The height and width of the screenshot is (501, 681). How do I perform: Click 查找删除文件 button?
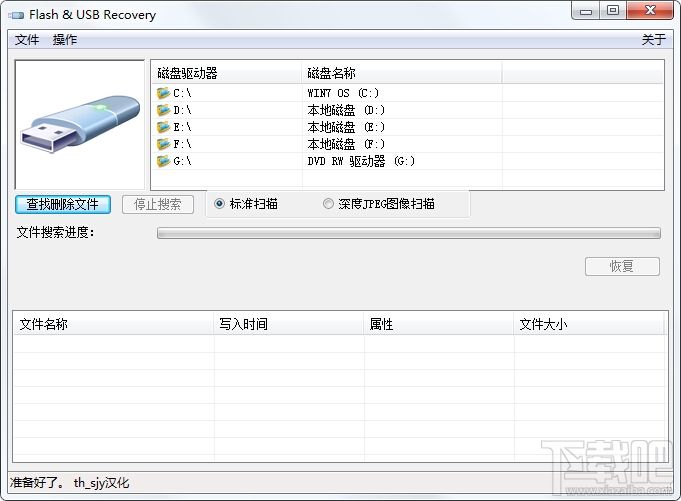63,204
